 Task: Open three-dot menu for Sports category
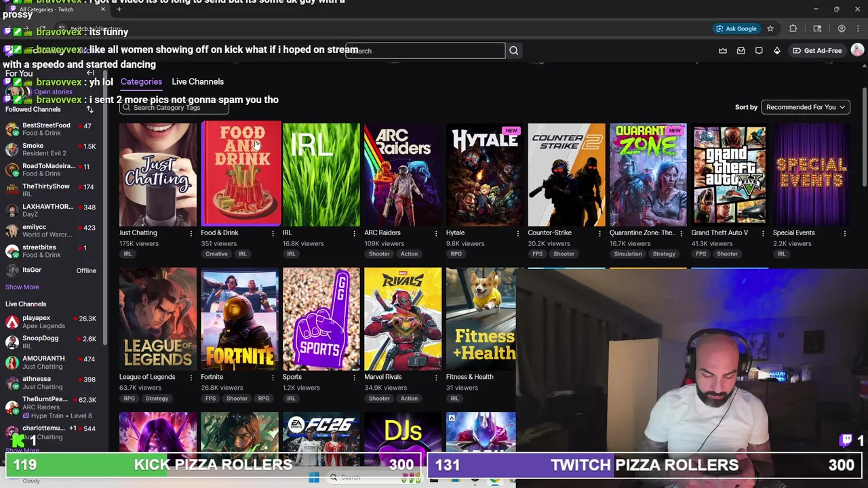354,378
